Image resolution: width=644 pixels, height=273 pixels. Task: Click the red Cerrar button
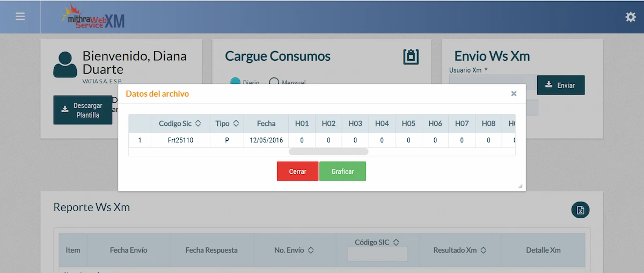pos(297,171)
